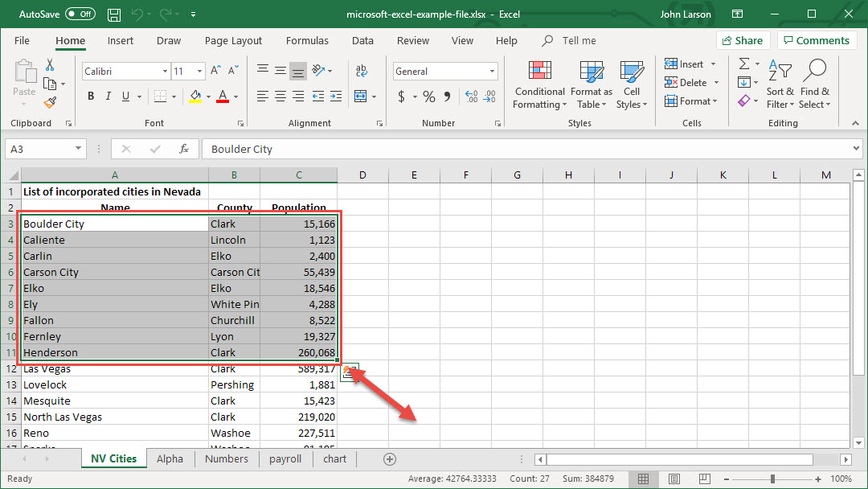Viewport: 868px width, 489px height.
Task: Expand the Name Box dropdown
Action: (78, 149)
